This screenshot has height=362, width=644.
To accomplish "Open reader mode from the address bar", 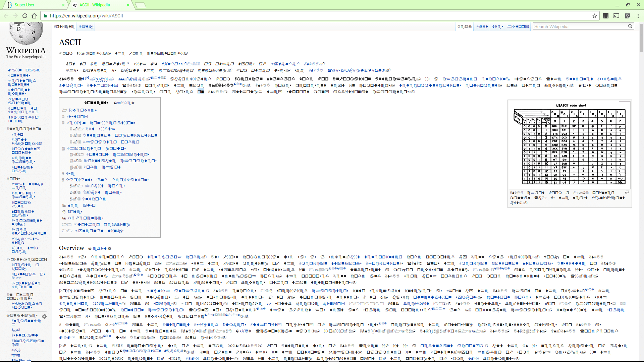I will pos(606,15).
